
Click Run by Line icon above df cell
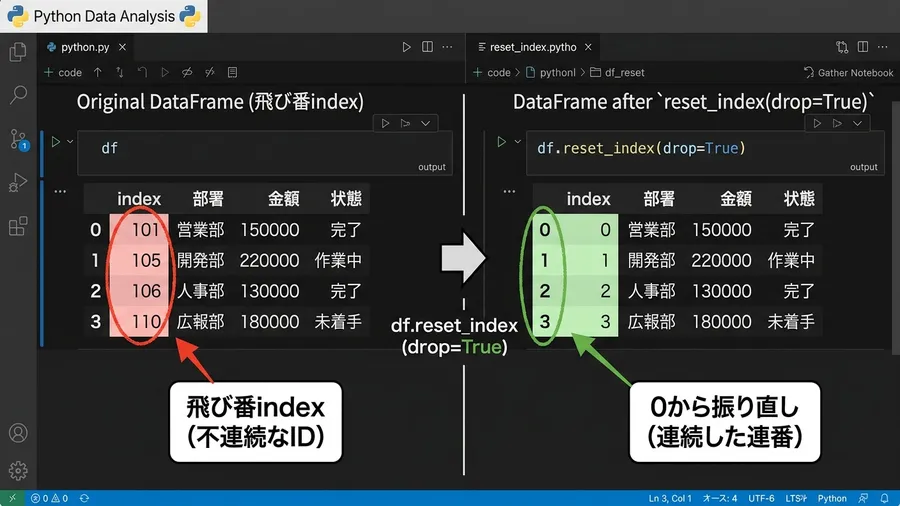coord(405,123)
